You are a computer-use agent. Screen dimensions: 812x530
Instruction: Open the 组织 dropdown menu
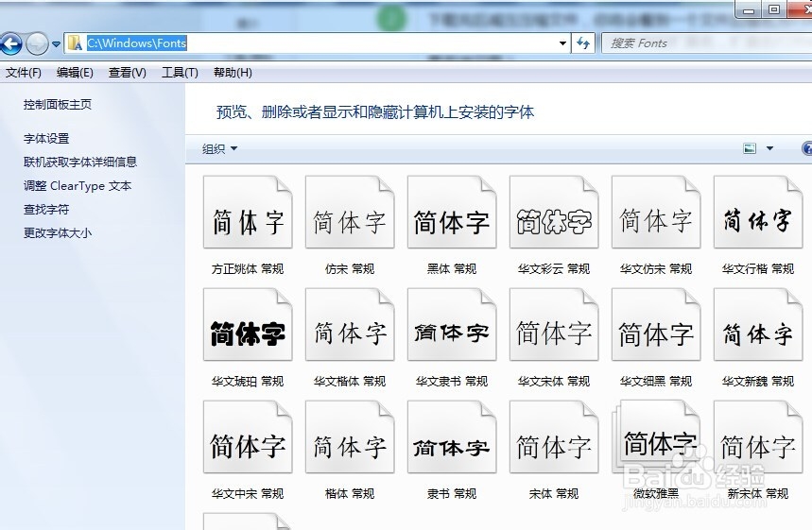(x=219, y=149)
